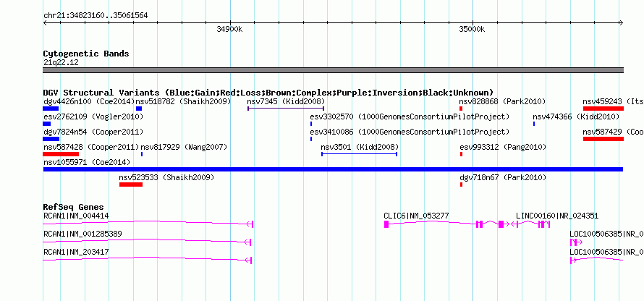
Task: Open the LINC00160|NR_024351 gene label
Action: click(557, 216)
